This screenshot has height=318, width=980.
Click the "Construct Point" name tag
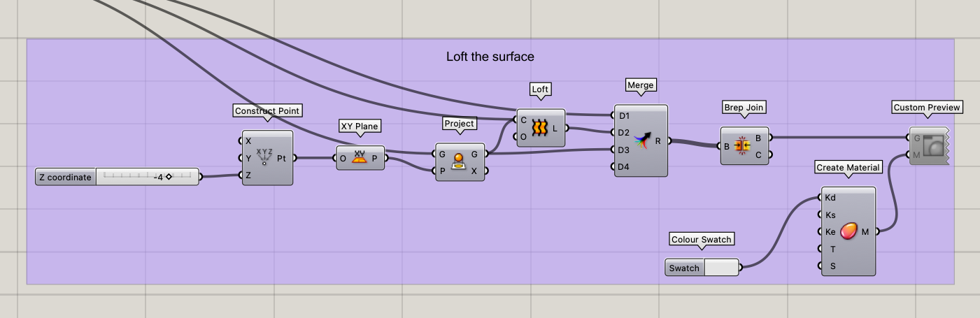coord(268,110)
